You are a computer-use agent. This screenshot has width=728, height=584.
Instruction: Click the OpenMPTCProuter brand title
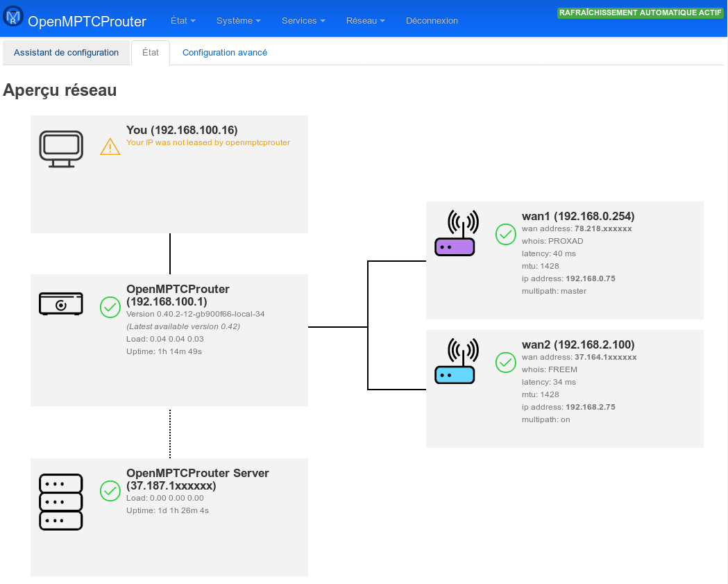tap(87, 22)
